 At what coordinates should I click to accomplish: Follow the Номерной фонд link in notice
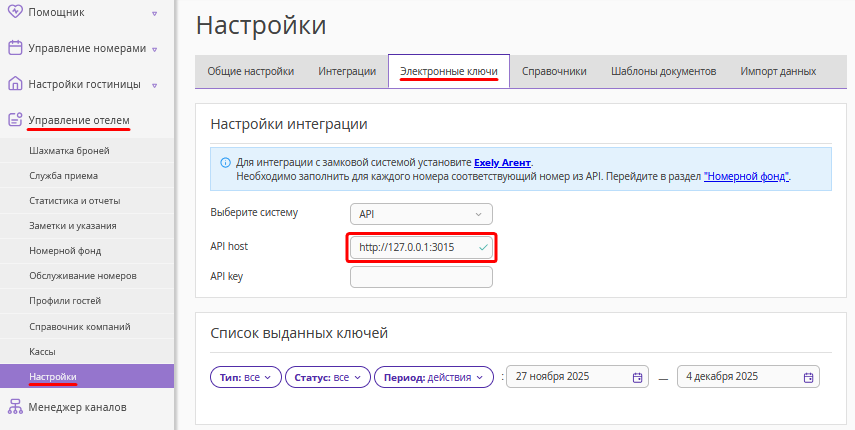[746, 176]
